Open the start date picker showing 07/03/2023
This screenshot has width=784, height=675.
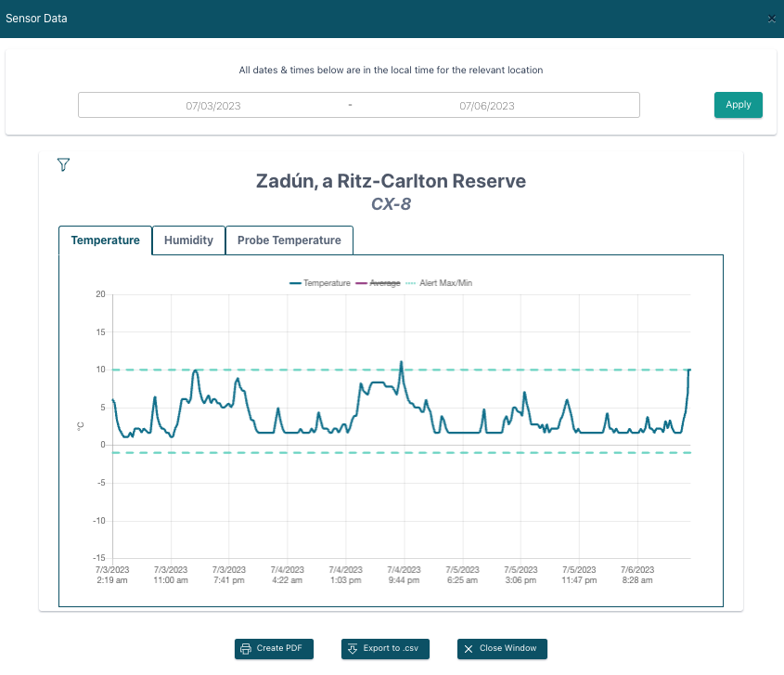coord(213,105)
